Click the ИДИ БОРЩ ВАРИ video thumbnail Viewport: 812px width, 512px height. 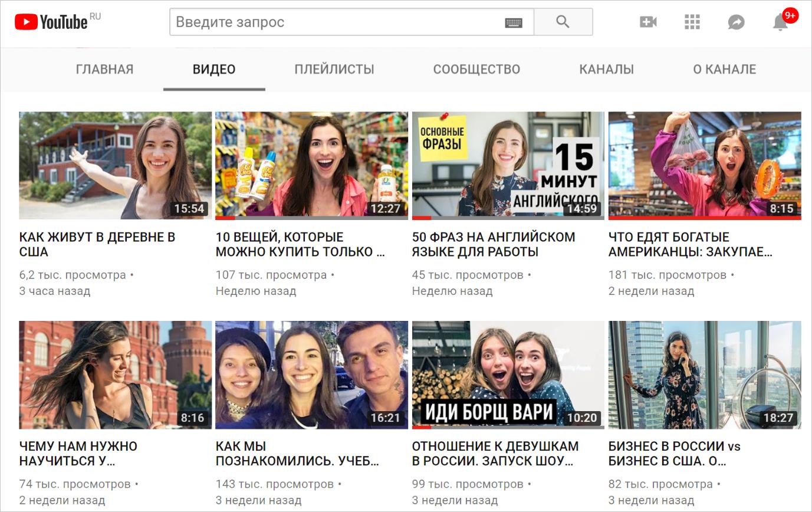tap(508, 375)
